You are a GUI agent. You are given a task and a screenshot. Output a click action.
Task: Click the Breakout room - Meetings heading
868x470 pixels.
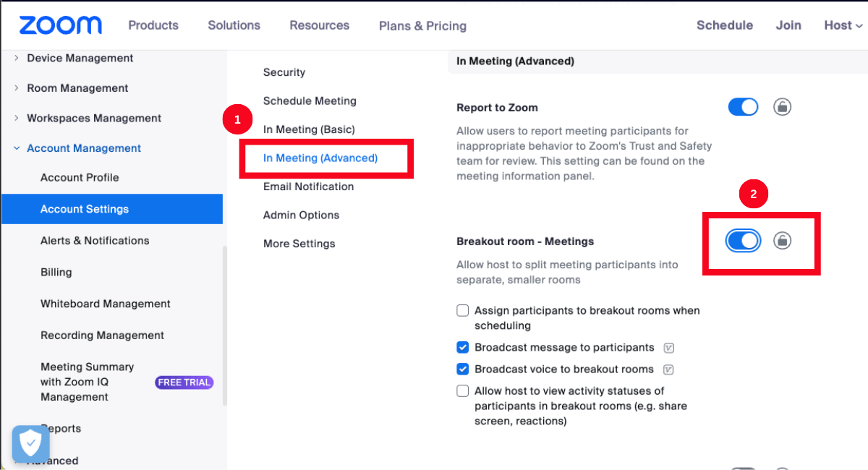[525, 242]
